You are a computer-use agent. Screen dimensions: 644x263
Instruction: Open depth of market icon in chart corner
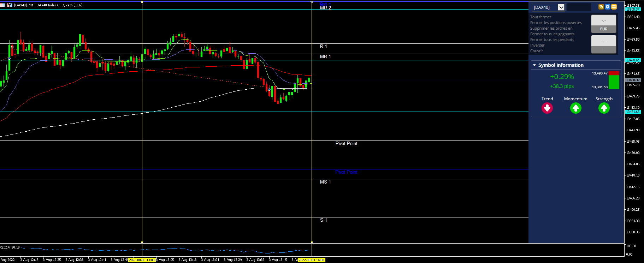click(x=2, y=5)
